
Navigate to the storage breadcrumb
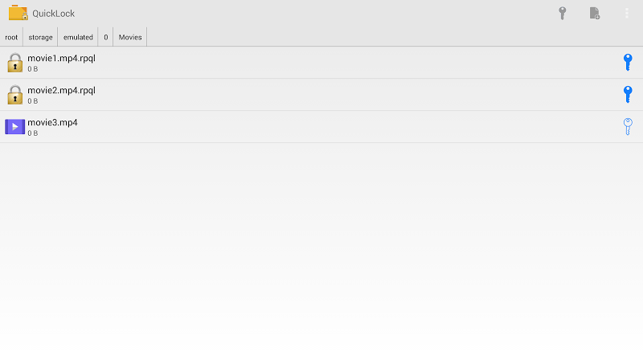tap(40, 37)
